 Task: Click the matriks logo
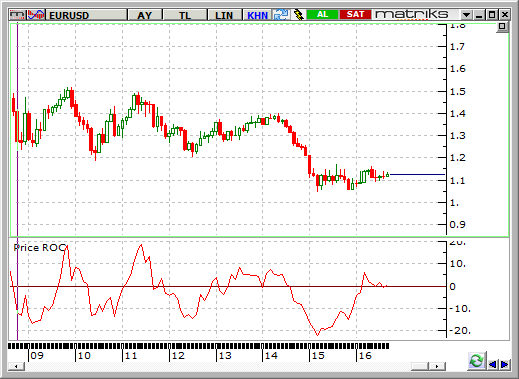[x=412, y=14]
